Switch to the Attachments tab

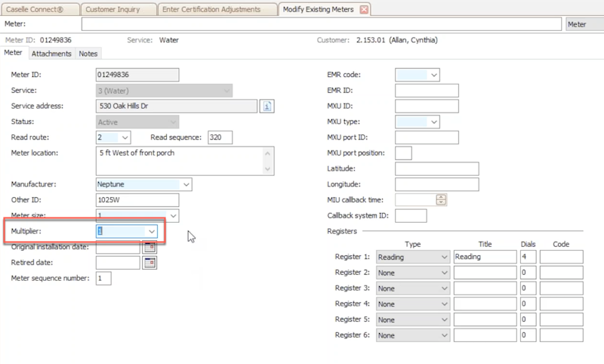51,54
